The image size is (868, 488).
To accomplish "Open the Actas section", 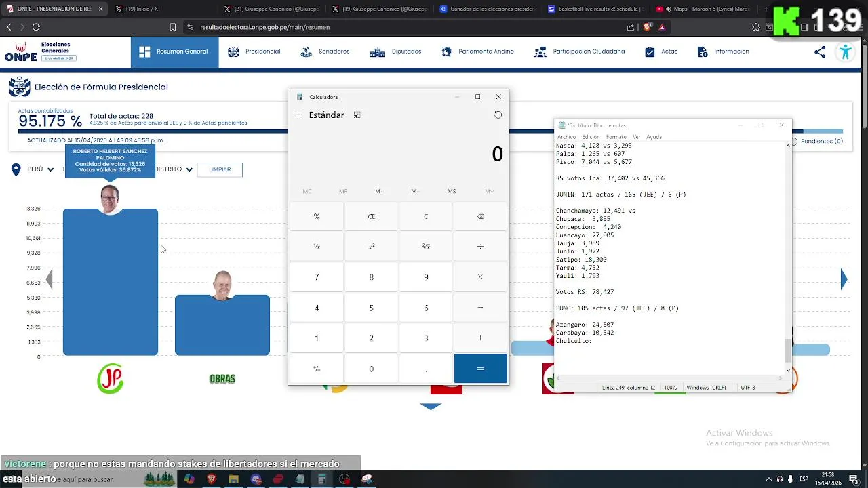I will click(661, 52).
